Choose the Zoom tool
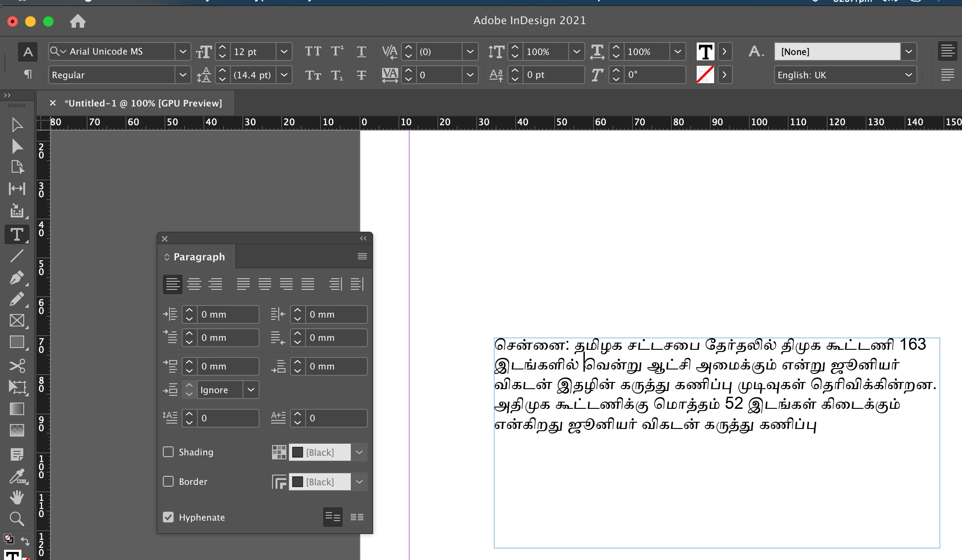 click(x=17, y=519)
